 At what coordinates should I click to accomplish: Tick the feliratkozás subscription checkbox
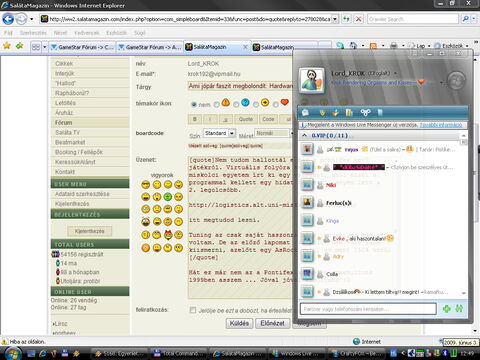193,310
